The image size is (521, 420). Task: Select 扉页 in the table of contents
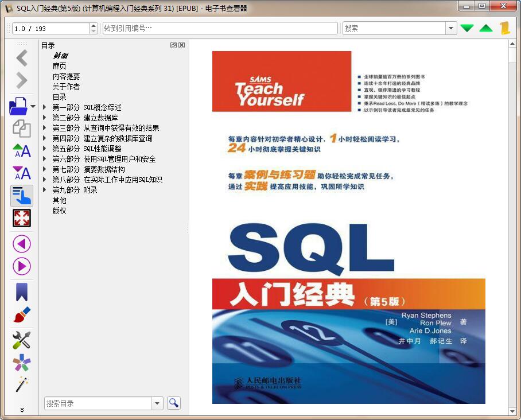pyautogui.click(x=60, y=66)
